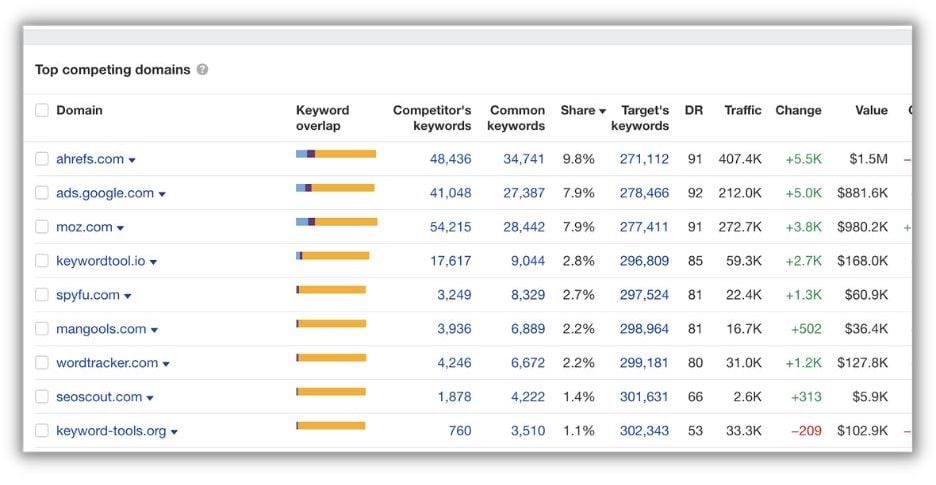Open the keyword-tools.org dropdown arrow
This screenshot has height=485, width=936.
click(x=174, y=432)
